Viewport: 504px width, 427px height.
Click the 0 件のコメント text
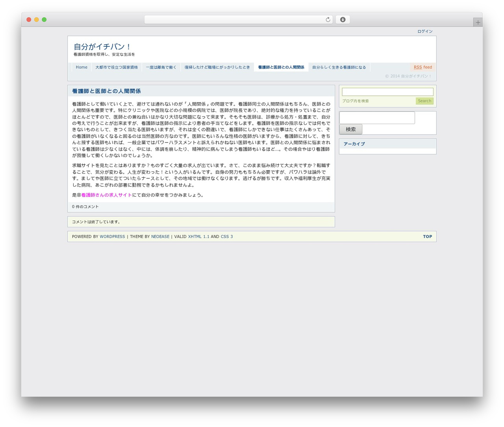(85, 207)
